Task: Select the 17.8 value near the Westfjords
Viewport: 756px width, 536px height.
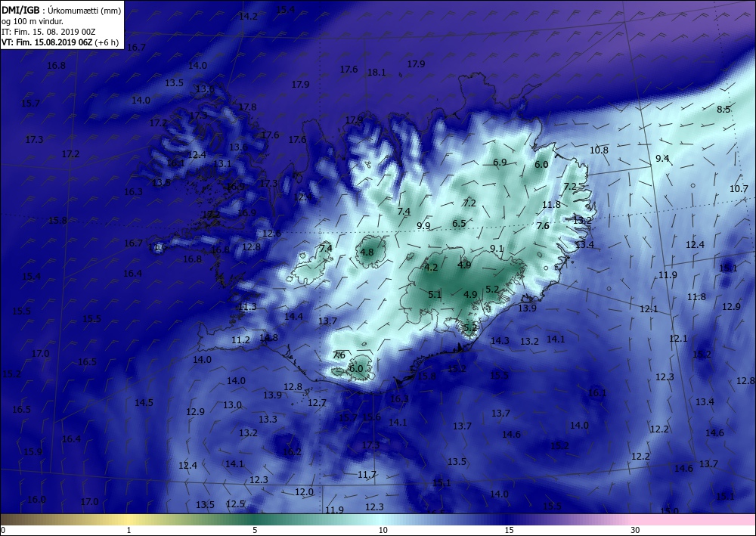Action: tap(247, 107)
